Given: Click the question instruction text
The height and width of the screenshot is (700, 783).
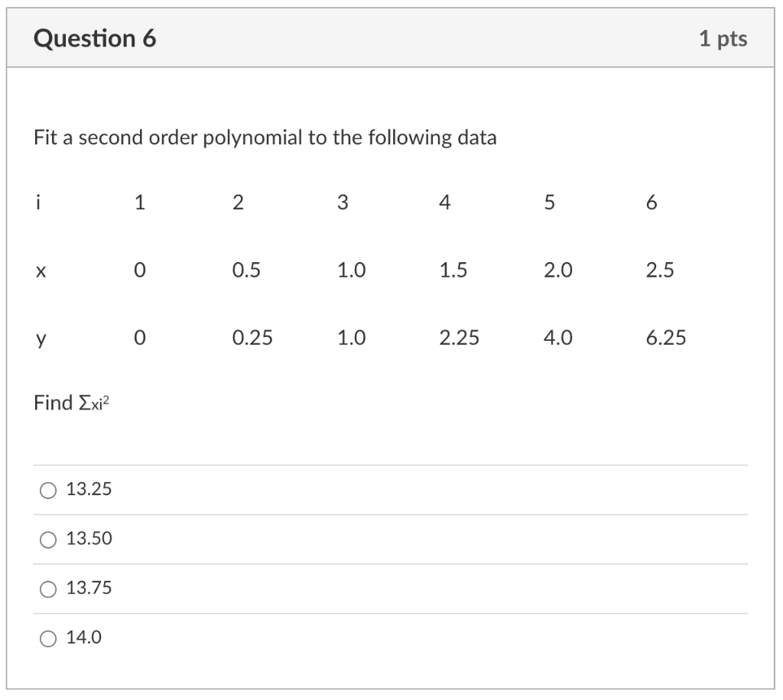Looking at the screenshot, I should tap(262, 138).
